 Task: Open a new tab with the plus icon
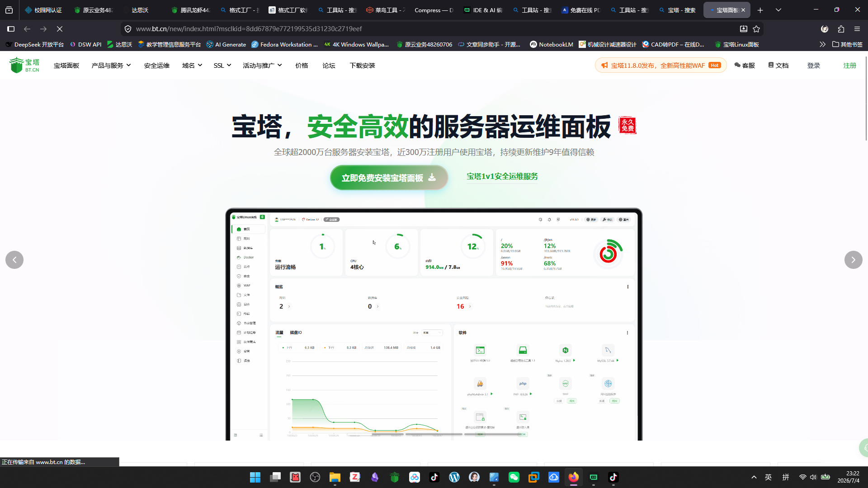tap(760, 10)
